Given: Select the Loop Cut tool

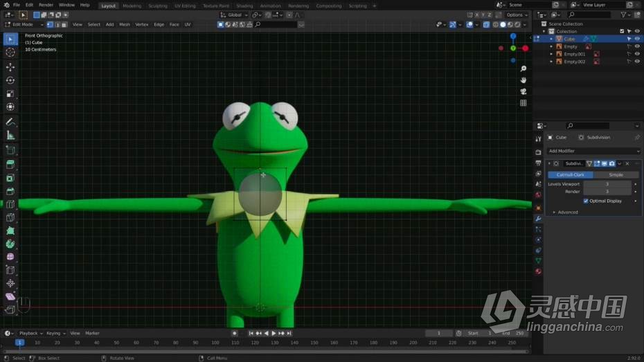Looking at the screenshot, I should (10, 204).
